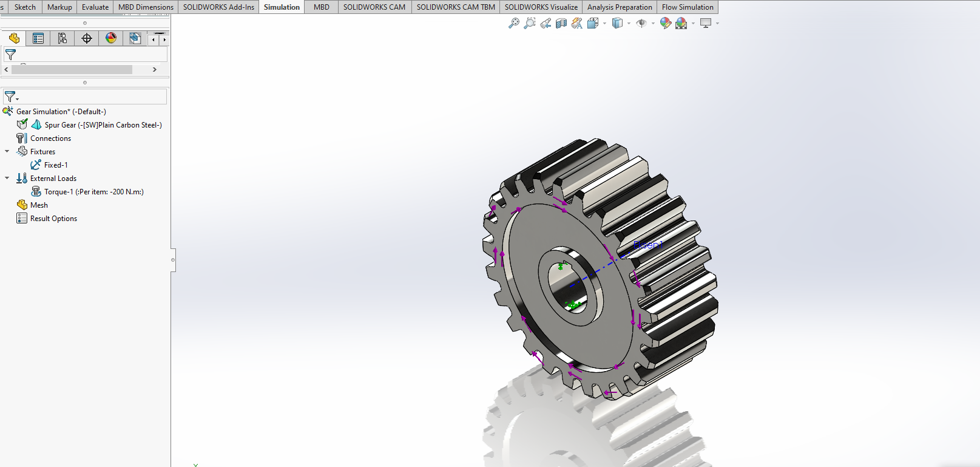Select Connections tree item
The height and width of the screenshot is (467, 980).
click(x=50, y=138)
